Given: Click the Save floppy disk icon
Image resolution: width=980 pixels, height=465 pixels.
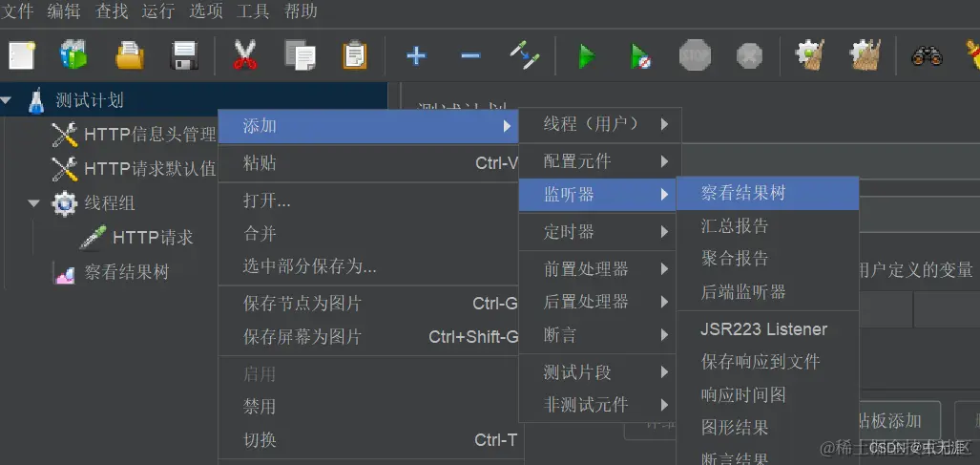Looking at the screenshot, I should pyautogui.click(x=184, y=55).
